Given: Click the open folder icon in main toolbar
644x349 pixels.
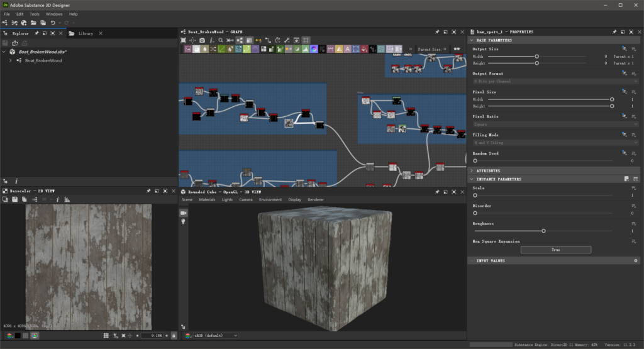Looking at the screenshot, I should pos(33,23).
